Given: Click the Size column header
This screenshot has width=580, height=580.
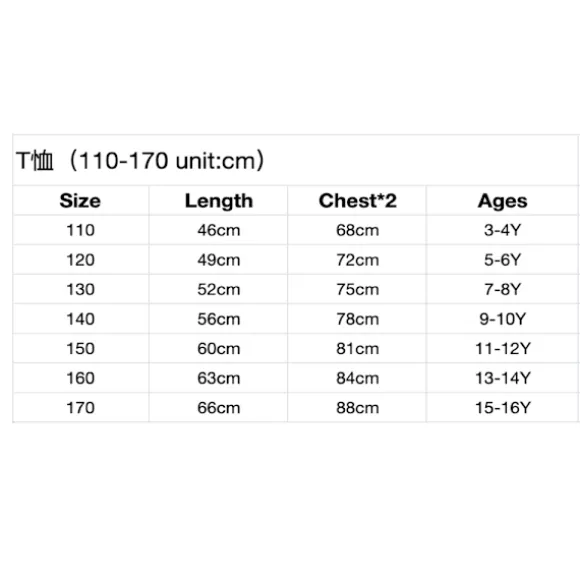Looking at the screenshot, I should point(81,200).
